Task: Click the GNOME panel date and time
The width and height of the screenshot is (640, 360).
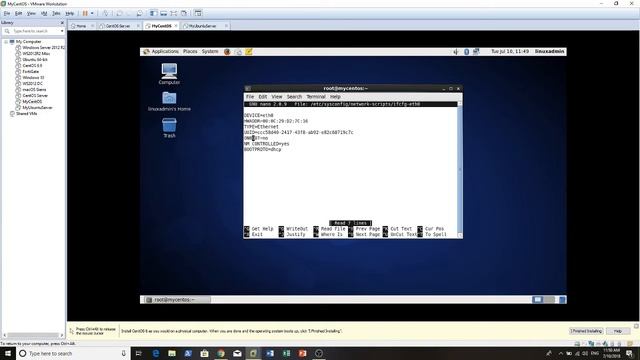Action: coord(509,51)
